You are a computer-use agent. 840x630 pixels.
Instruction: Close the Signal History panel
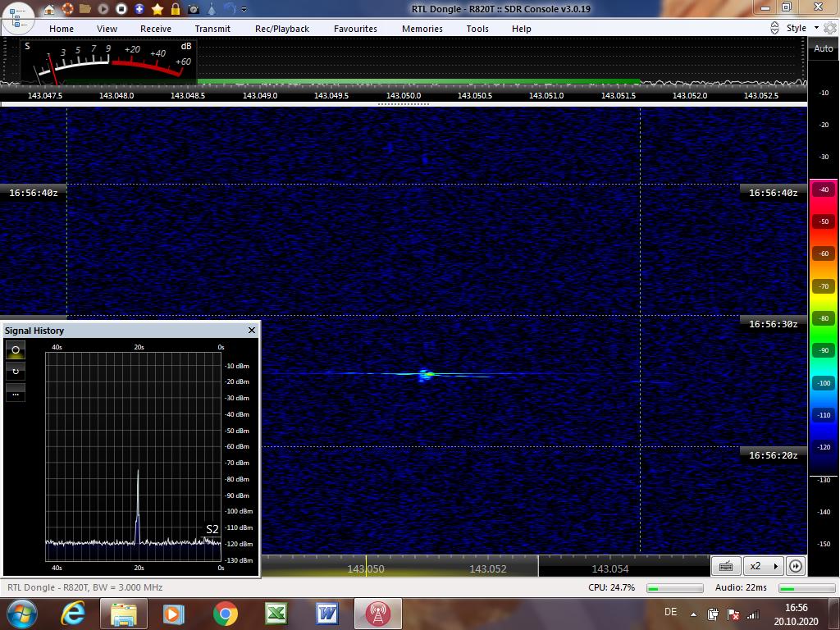tap(252, 330)
